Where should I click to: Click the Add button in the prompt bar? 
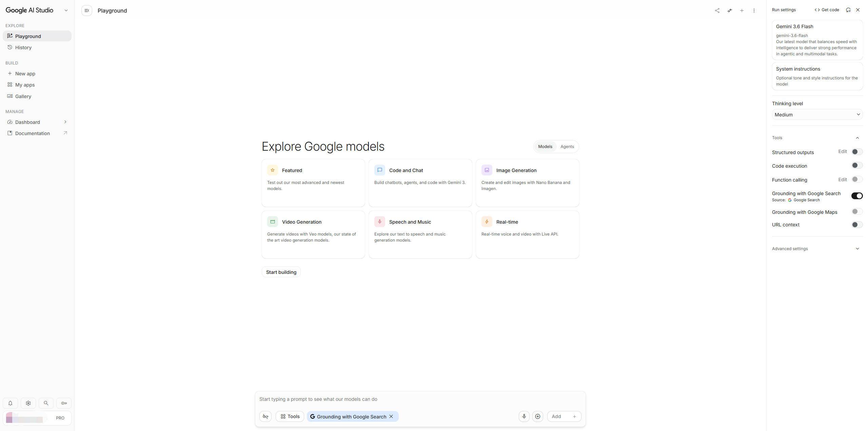[x=564, y=416]
